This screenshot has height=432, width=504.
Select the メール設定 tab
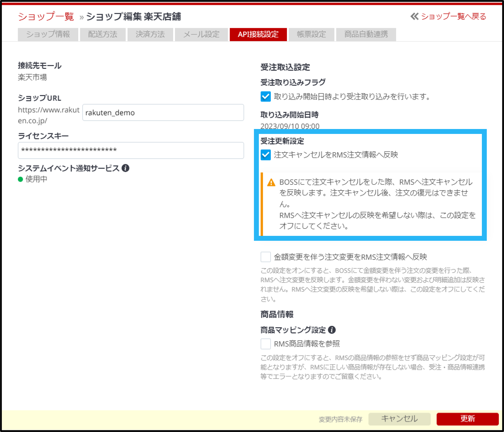point(202,34)
